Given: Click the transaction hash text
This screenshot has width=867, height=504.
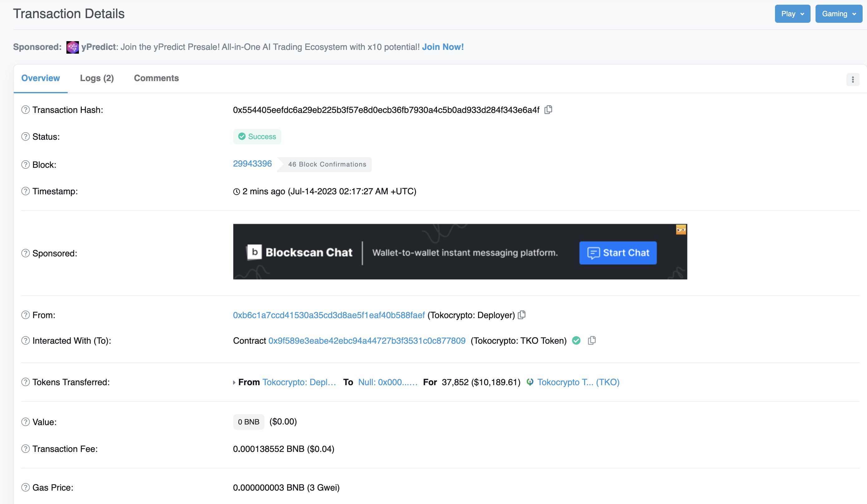Looking at the screenshot, I should click(386, 110).
